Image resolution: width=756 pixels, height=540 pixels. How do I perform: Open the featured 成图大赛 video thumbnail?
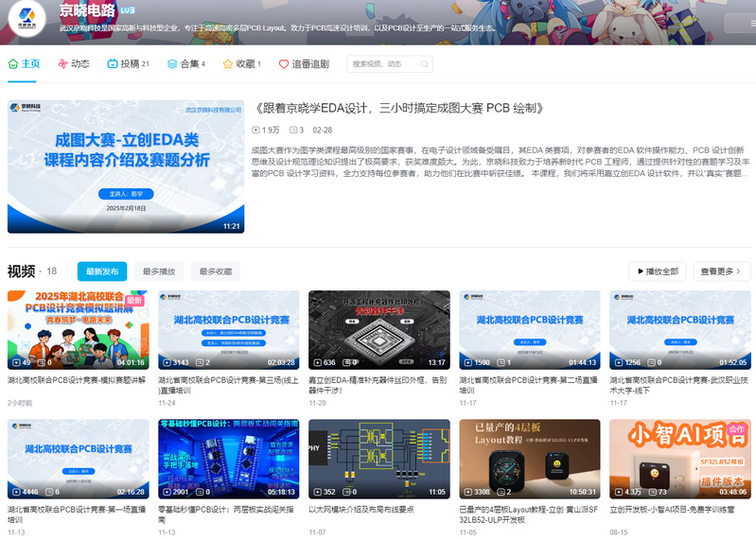coord(126,166)
